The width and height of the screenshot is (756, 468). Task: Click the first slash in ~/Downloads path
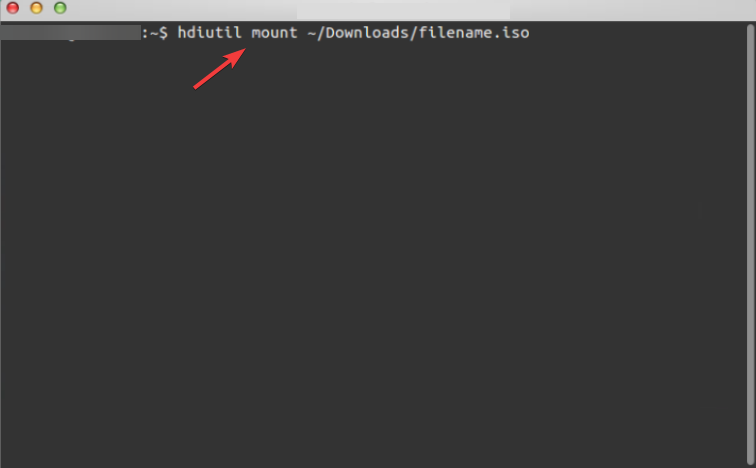click(x=321, y=32)
